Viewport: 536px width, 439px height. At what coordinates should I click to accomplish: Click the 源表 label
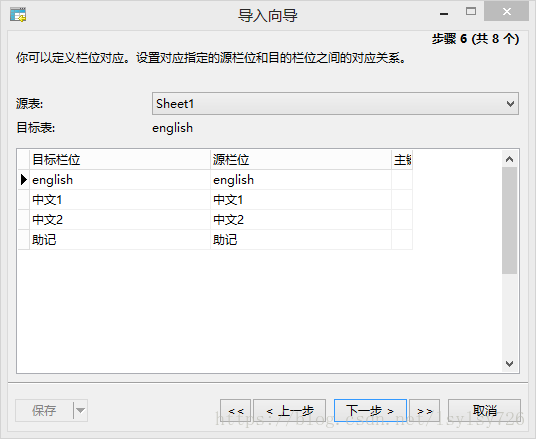[29, 104]
